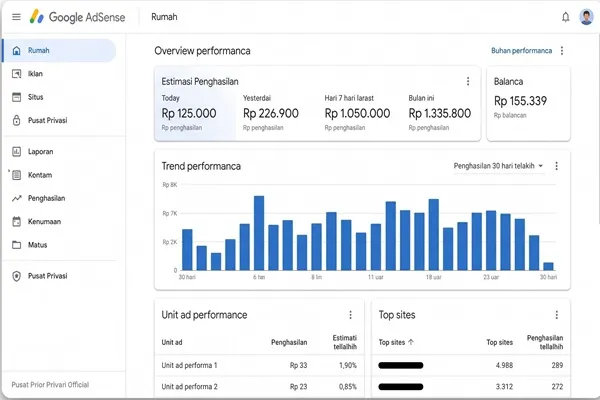This screenshot has width=600, height=400.
Task: Click the Buhan performanca link
Action: point(522,51)
